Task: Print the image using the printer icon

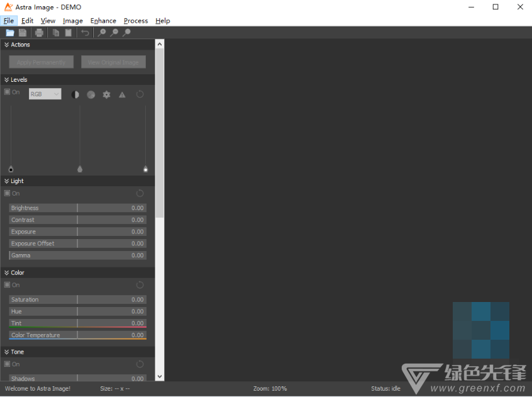Action: pos(39,33)
